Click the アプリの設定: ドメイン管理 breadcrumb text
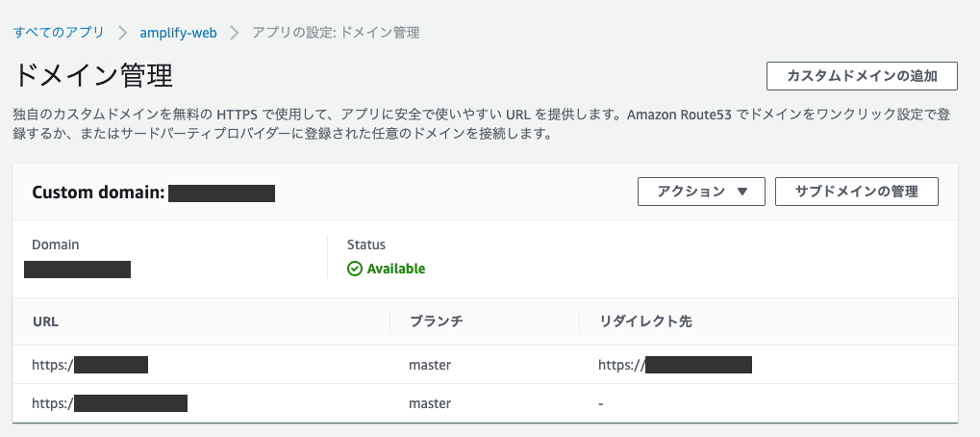 click(336, 32)
